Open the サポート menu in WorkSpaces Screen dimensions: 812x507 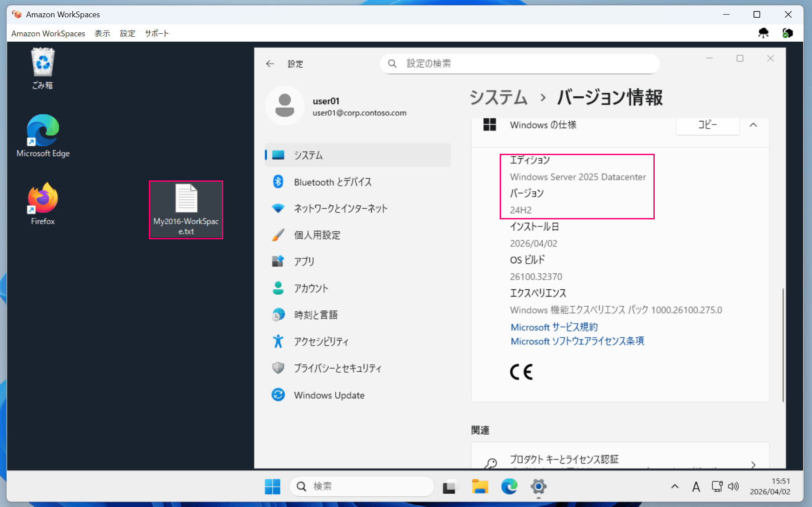tap(157, 33)
